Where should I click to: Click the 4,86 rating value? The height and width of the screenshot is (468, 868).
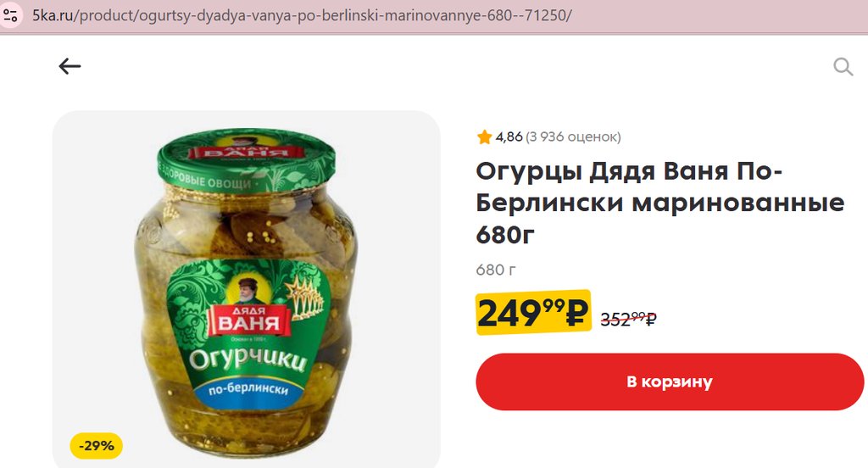click(x=509, y=136)
